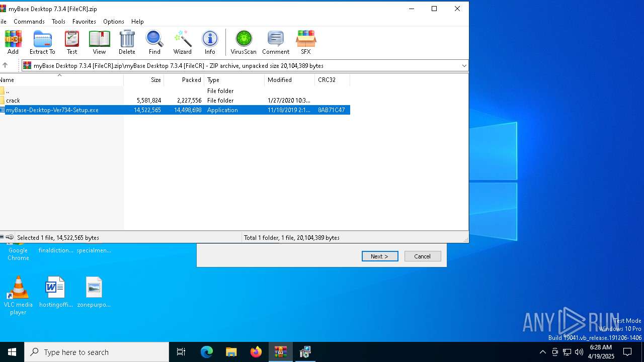Open the Commands menu
This screenshot has width=644, height=362.
pos(29,22)
